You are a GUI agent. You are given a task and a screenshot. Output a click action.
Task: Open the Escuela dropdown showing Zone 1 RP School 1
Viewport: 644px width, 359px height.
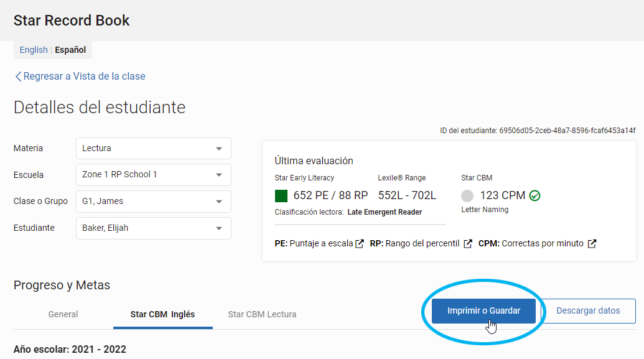(154, 175)
